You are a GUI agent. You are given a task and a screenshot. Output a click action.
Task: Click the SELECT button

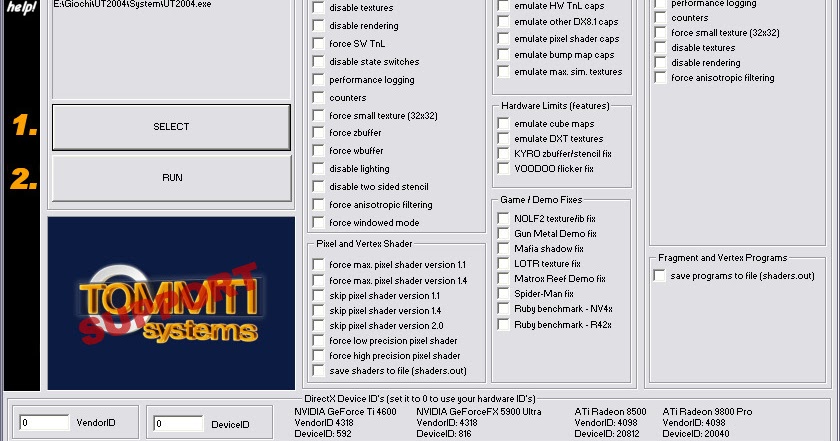pos(171,127)
